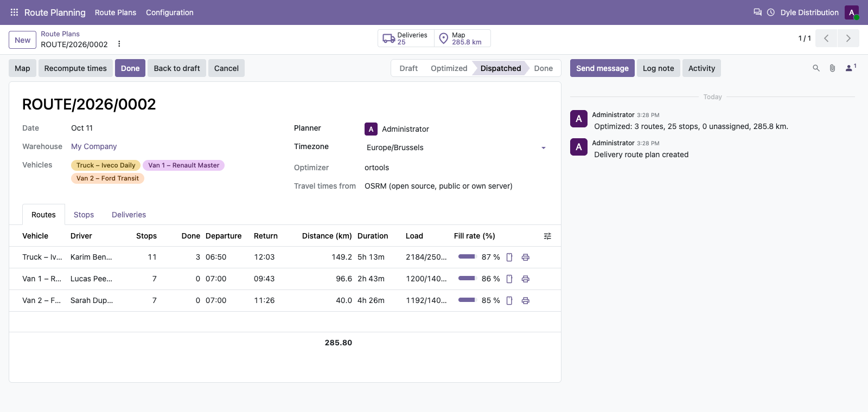Click the search icon in chatter
This screenshot has width=868, height=412.
pyautogui.click(x=816, y=68)
